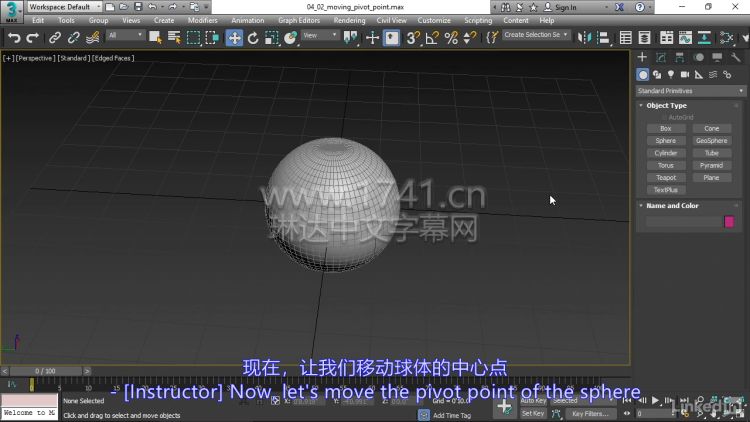Viewport: 750px width, 422px height.
Task: Click the Box primitive button
Action: [x=666, y=128]
